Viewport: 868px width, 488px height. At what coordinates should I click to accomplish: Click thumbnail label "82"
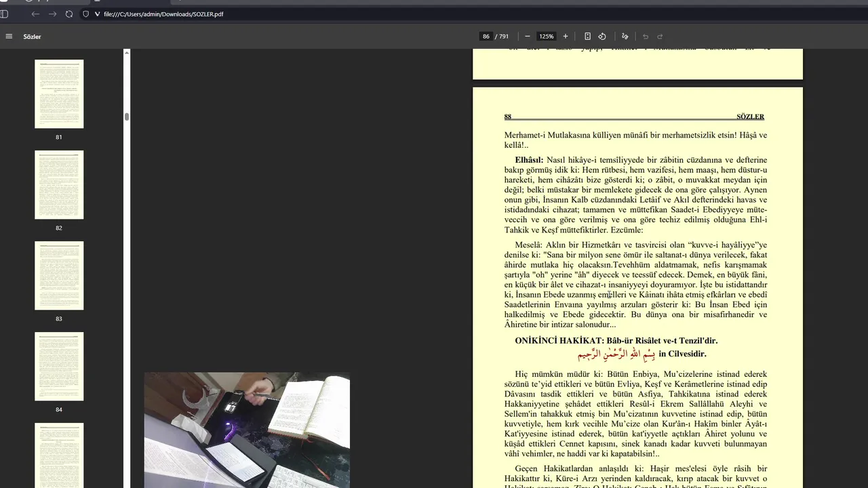point(59,228)
